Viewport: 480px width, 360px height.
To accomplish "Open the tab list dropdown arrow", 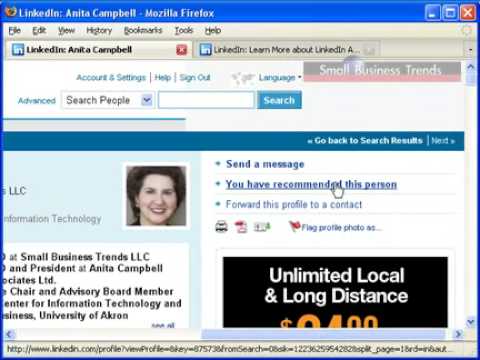I will point(470,50).
